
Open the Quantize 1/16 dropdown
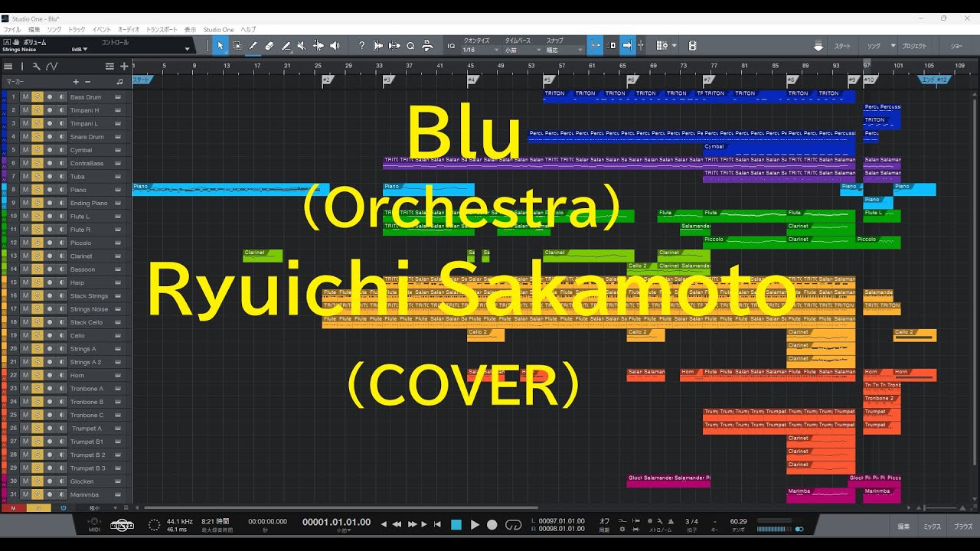pos(479,50)
